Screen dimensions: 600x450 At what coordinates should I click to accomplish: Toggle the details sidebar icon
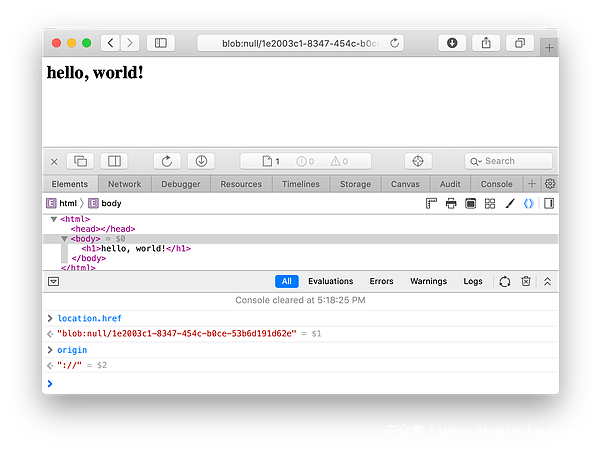point(549,204)
